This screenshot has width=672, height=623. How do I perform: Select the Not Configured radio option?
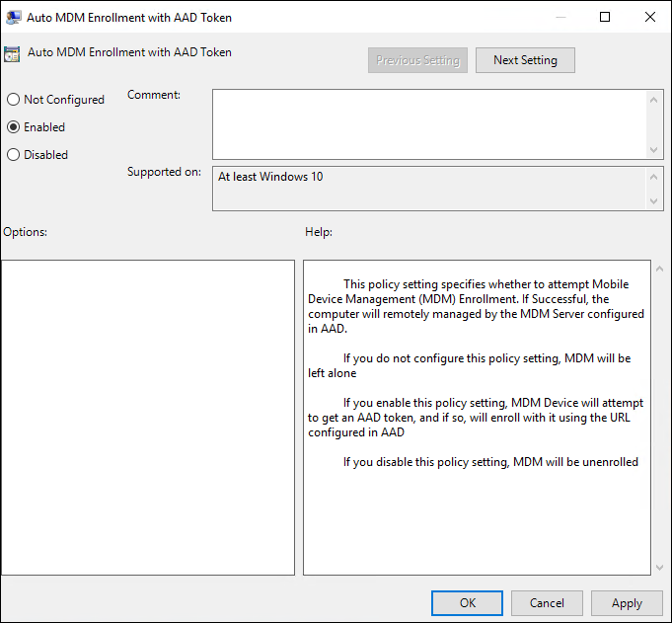coord(13,100)
